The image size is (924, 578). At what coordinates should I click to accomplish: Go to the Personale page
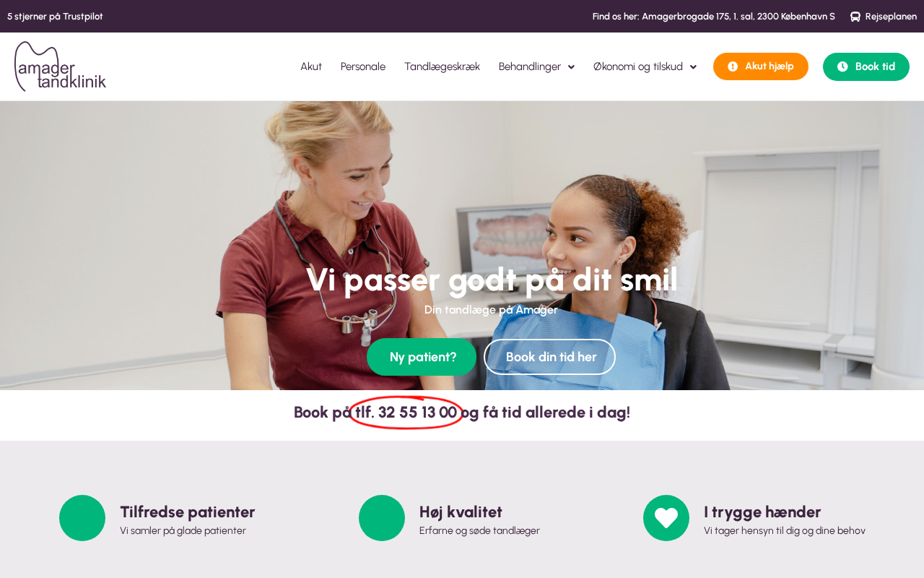pos(363,66)
